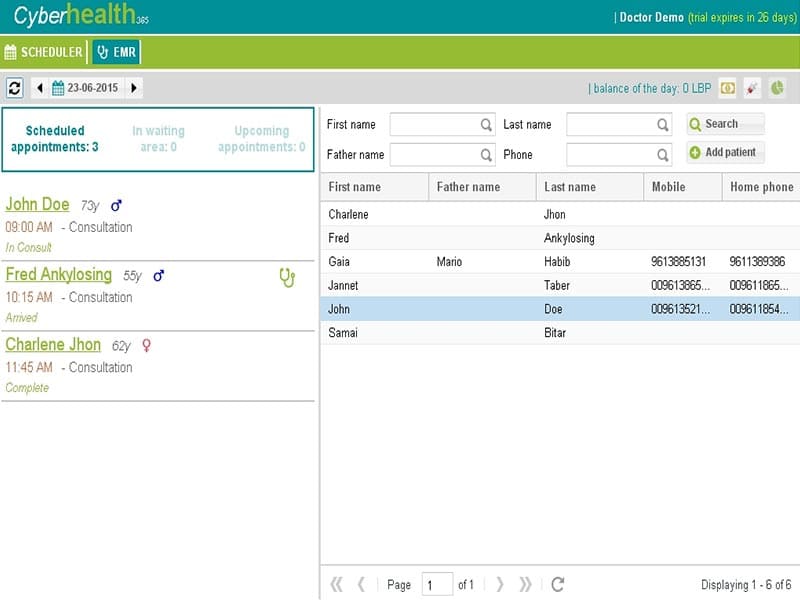Select the In waiting area filter
This screenshot has width=800, height=600.
(x=158, y=139)
